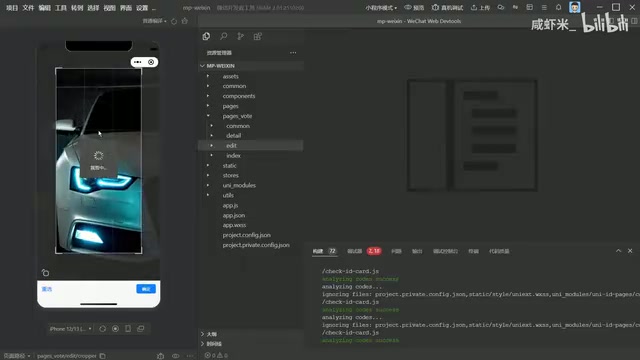Click the split editor icon at top right

coord(634,21)
